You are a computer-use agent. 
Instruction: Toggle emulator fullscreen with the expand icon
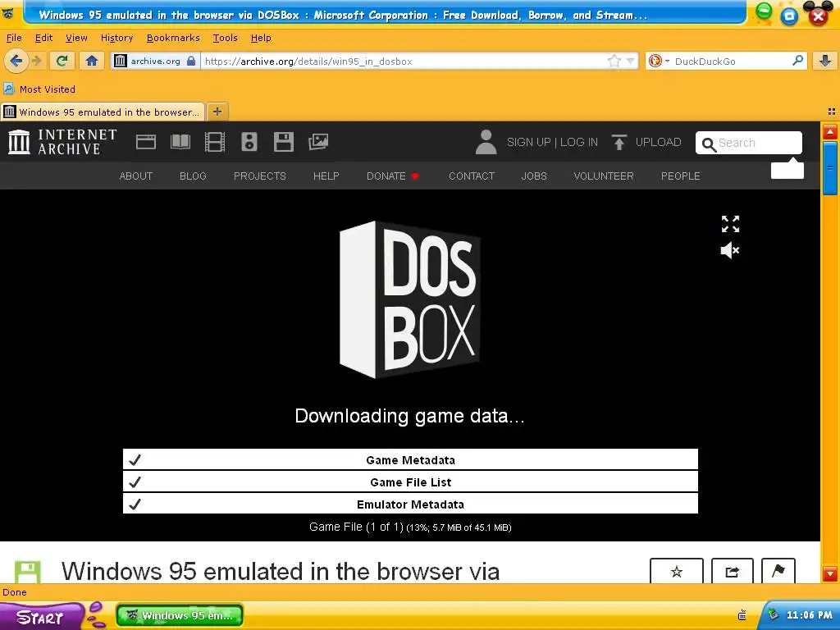coord(730,224)
